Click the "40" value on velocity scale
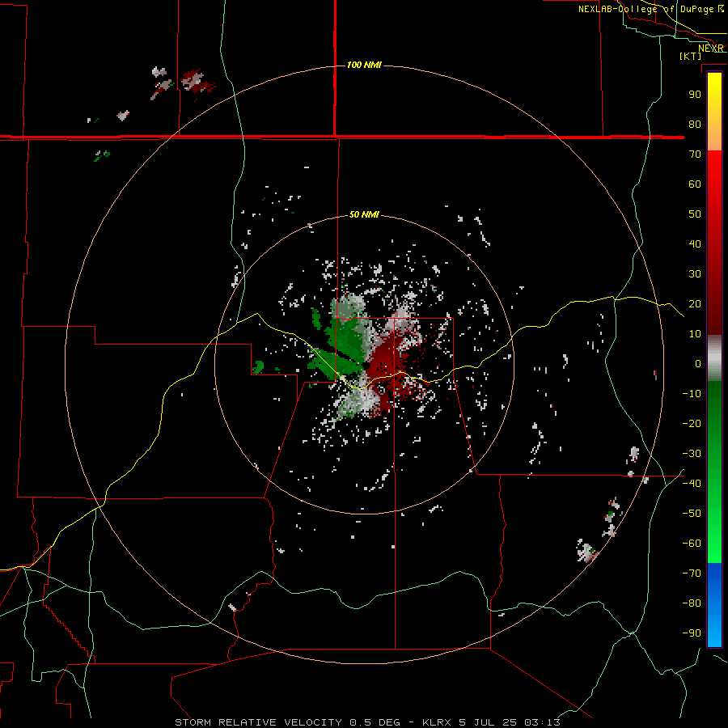The width and height of the screenshot is (728, 728). (x=695, y=243)
